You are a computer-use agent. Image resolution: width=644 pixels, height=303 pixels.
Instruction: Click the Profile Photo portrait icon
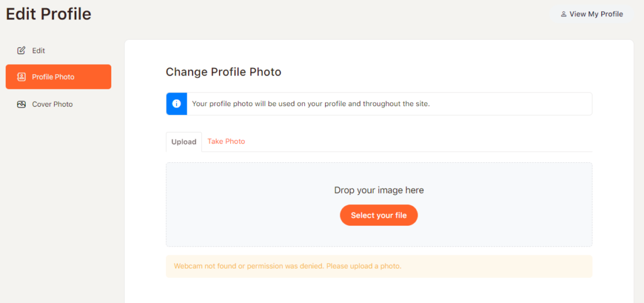pyautogui.click(x=21, y=77)
